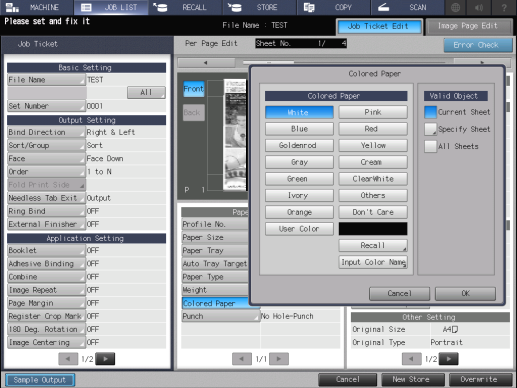The width and height of the screenshot is (517, 388).
Task: Select Current Sheet valid object
Action: [430, 112]
